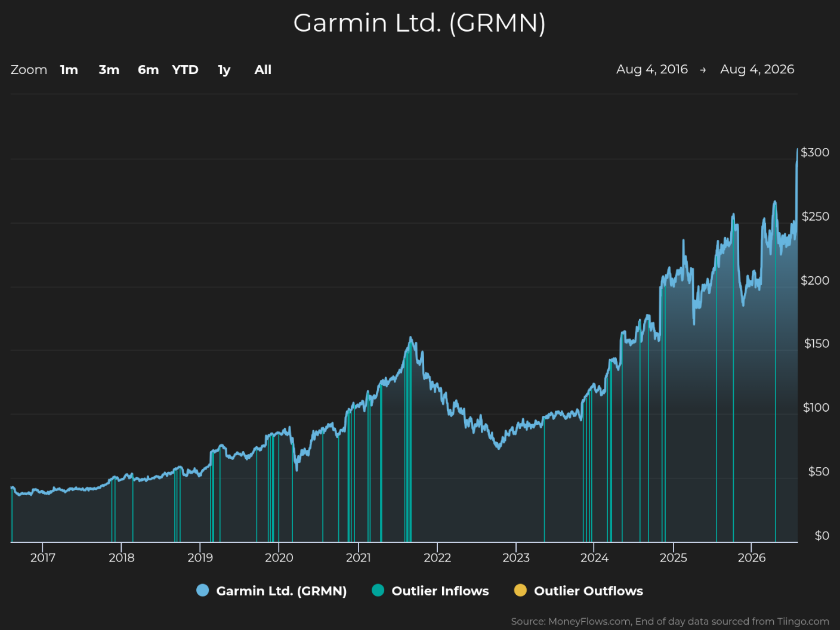Viewport: 840px width, 630px height.
Task: Click the $150 y-axis label
Action: tap(817, 343)
